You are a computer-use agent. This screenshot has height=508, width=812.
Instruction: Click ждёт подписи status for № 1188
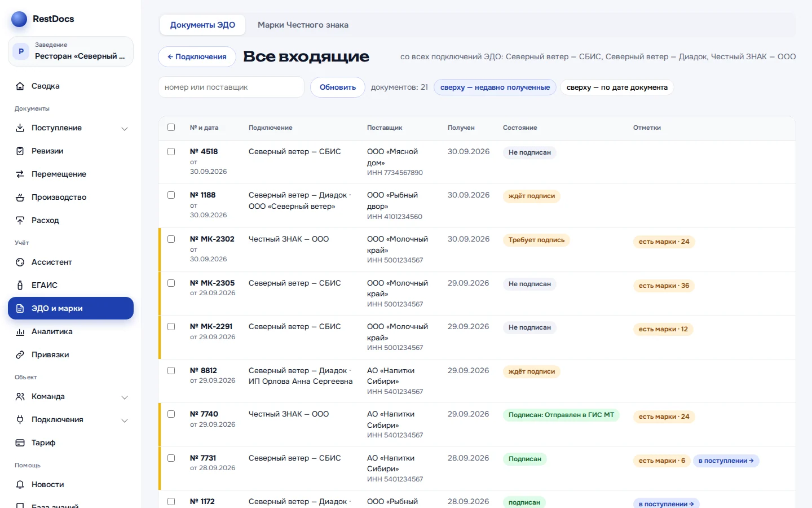click(x=532, y=196)
